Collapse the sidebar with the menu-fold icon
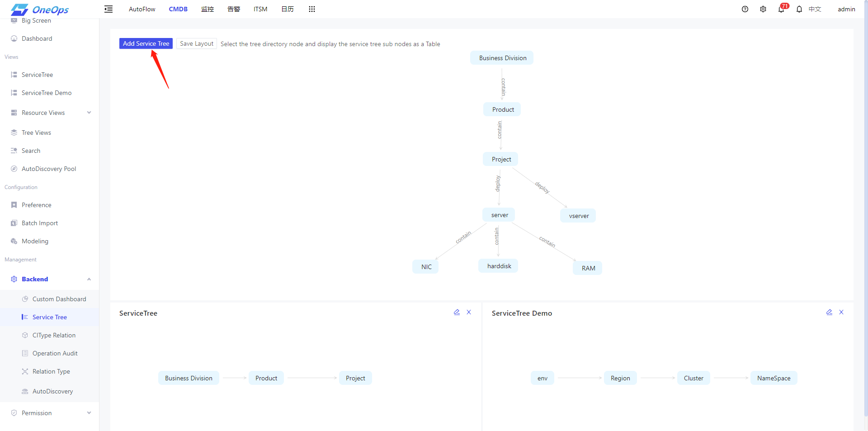Image resolution: width=868 pixels, height=431 pixels. point(108,9)
